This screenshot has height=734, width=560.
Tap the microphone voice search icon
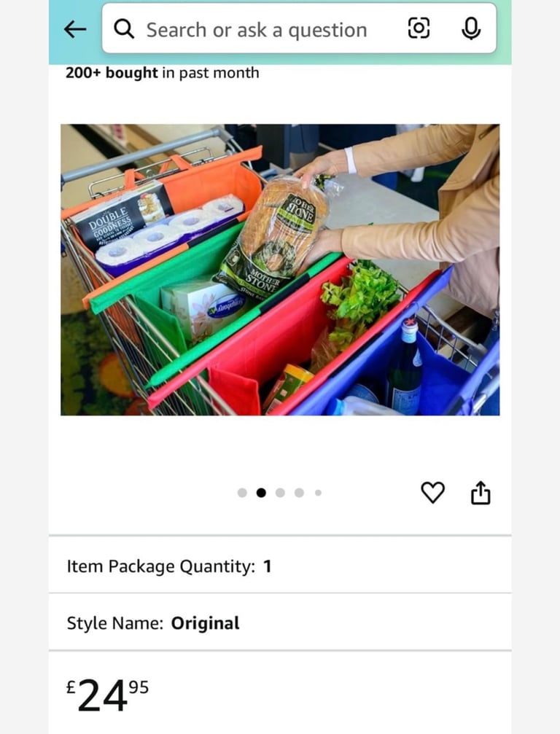[x=470, y=28]
